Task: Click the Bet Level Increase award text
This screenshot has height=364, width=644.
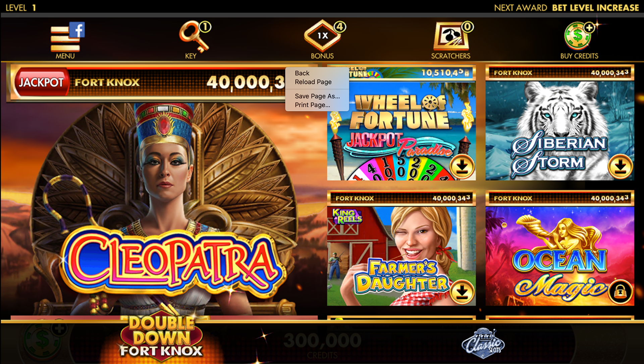Action: pos(595,8)
